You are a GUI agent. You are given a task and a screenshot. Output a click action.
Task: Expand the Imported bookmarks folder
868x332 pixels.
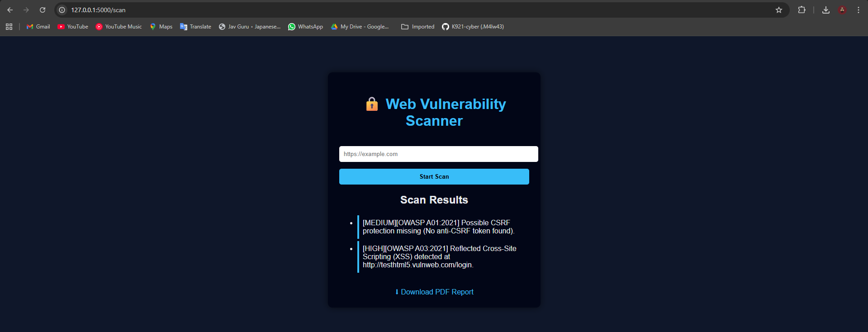click(418, 27)
